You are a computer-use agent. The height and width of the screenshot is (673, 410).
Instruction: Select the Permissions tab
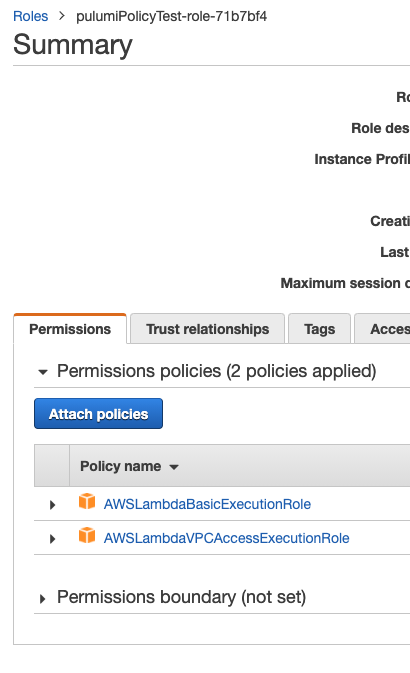click(70, 329)
